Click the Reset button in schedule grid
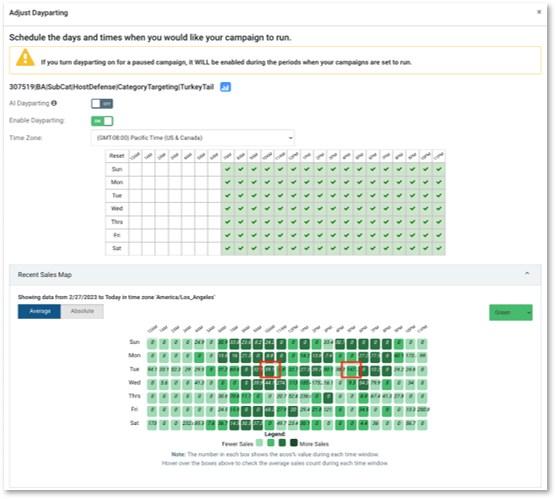This screenshot has width=556, height=499. [x=117, y=156]
